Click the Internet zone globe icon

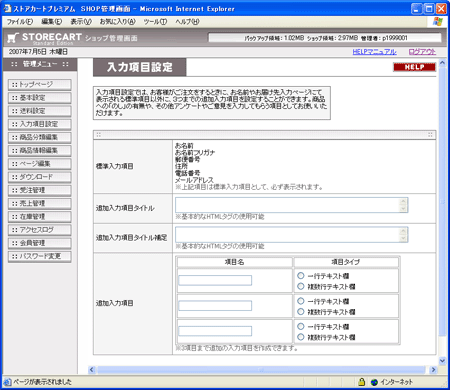click(374, 382)
